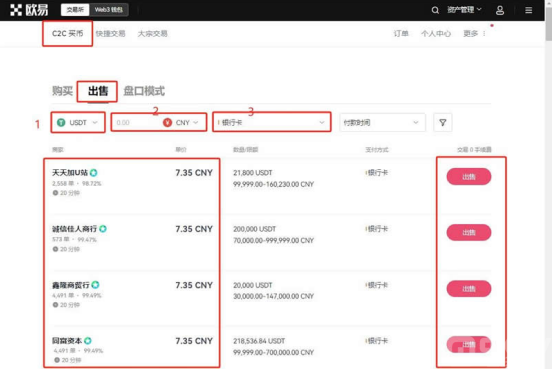Viewport: 555px width, 372px height.
Task: Select the 快捷交易 tab
Action: click(x=110, y=34)
